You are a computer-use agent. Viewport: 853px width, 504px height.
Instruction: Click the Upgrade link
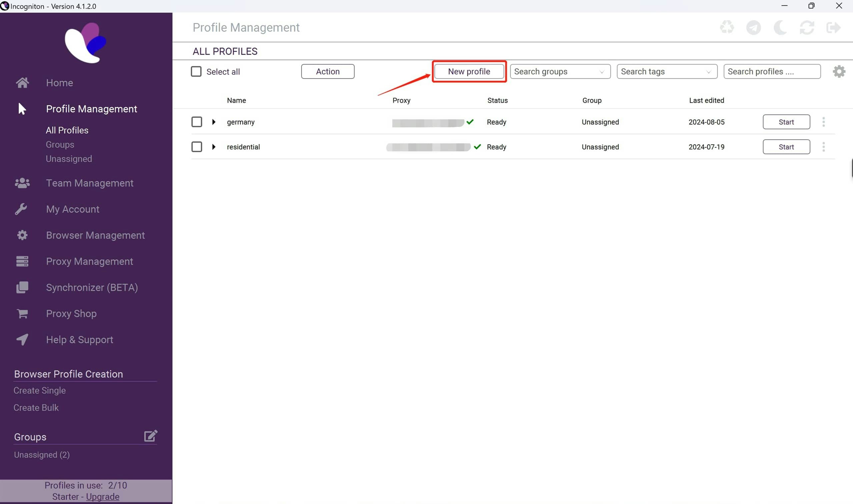tap(103, 497)
